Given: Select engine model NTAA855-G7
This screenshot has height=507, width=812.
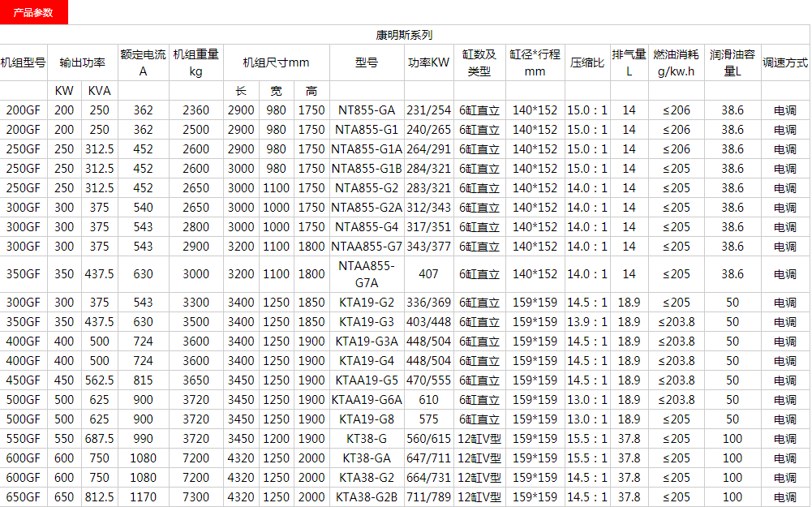Looking at the screenshot, I should point(367,247).
